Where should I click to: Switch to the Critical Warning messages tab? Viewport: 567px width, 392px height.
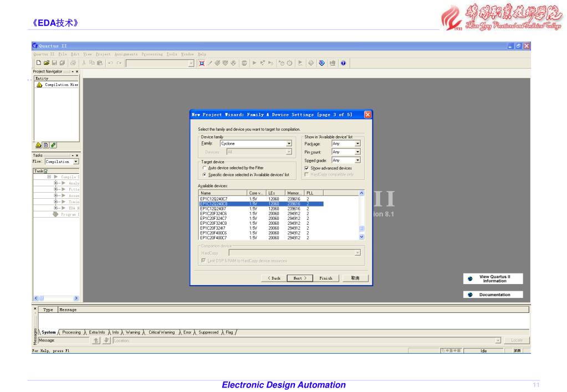pos(162,332)
